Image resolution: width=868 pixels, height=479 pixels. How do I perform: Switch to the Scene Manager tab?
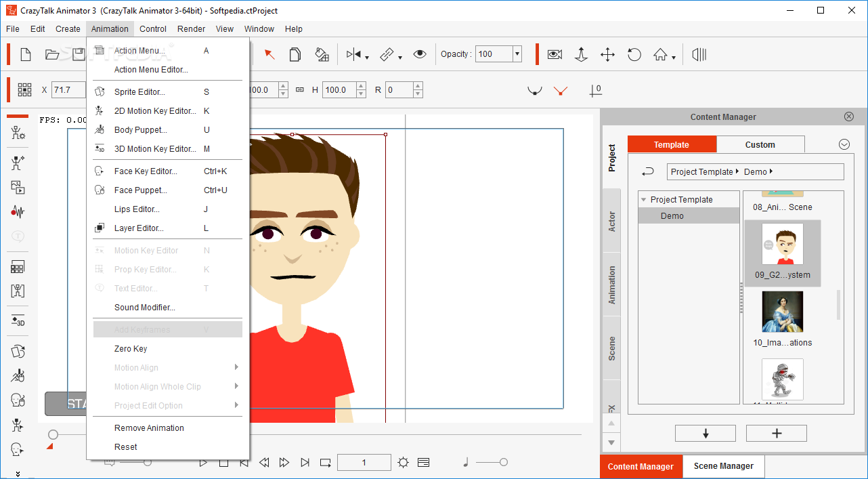[x=723, y=466]
